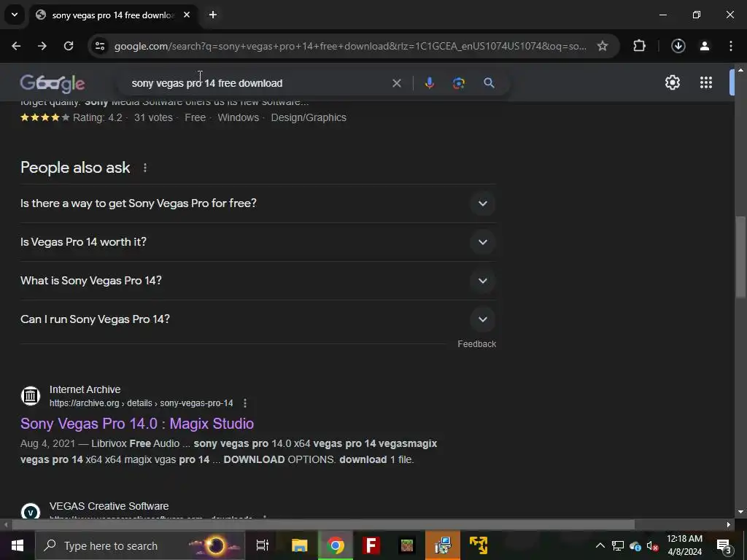Open File Explorer from the taskbar
Image resolution: width=747 pixels, height=560 pixels.
[299, 545]
